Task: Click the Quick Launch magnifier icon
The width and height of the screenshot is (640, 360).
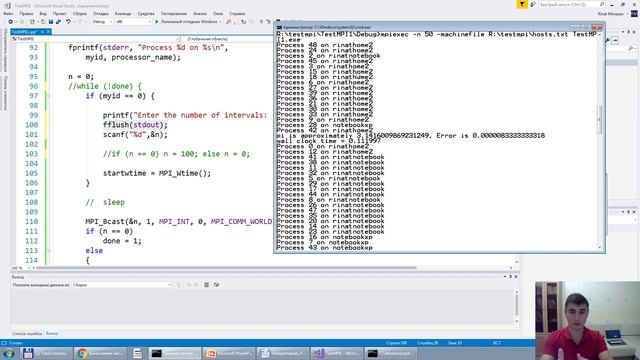Action: (602, 4)
